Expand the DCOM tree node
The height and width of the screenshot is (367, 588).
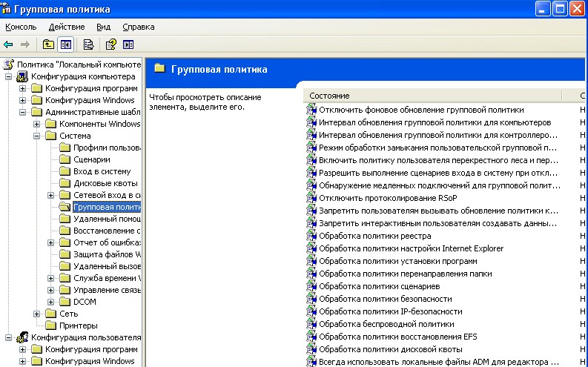click(50, 302)
